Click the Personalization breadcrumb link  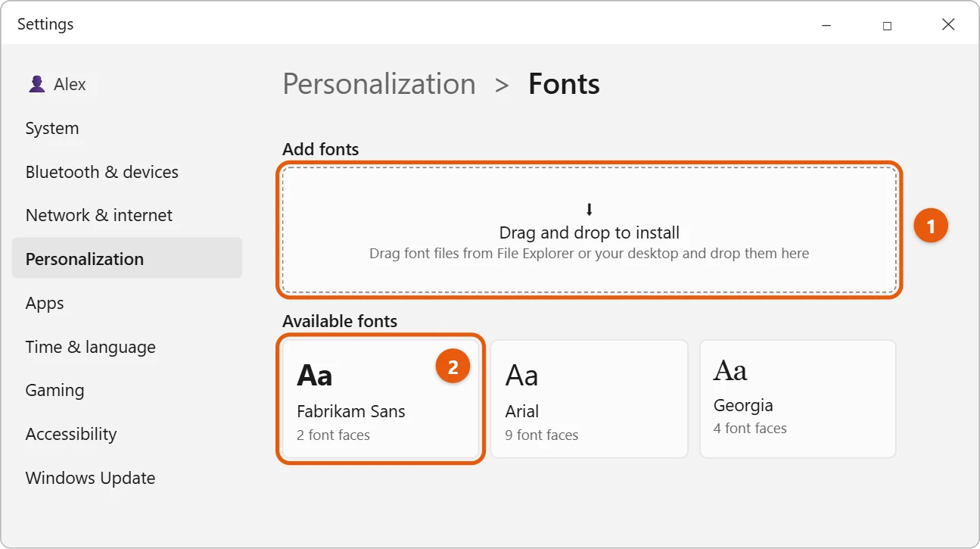pyautogui.click(x=379, y=84)
